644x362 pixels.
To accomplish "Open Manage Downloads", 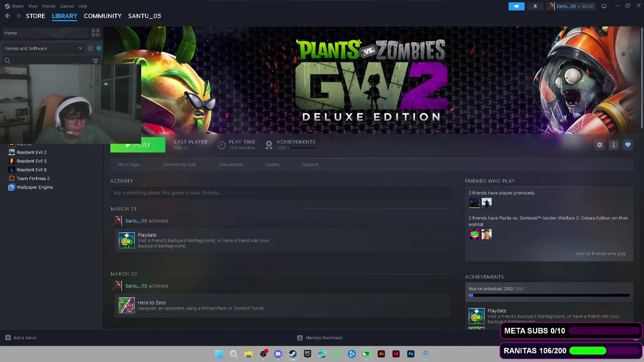I will tap(320, 338).
